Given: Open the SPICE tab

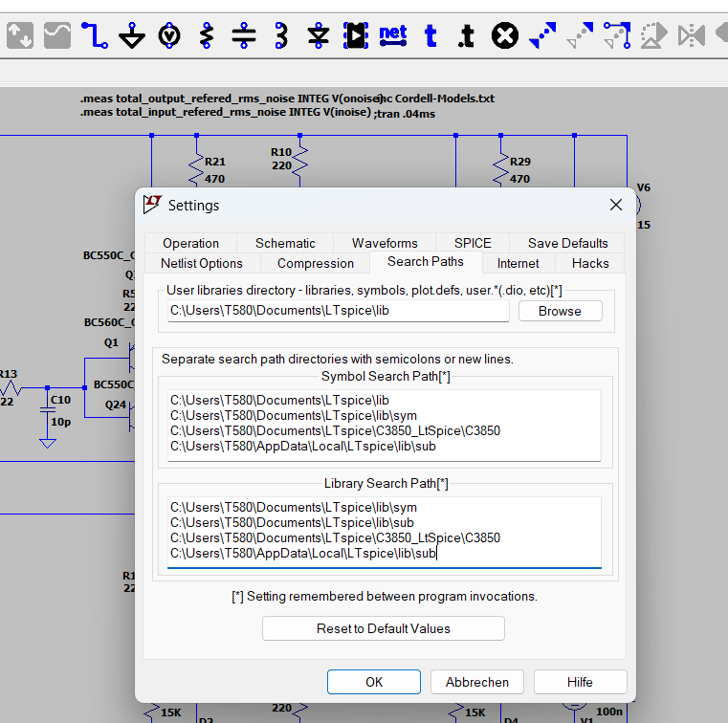Looking at the screenshot, I should [x=473, y=243].
